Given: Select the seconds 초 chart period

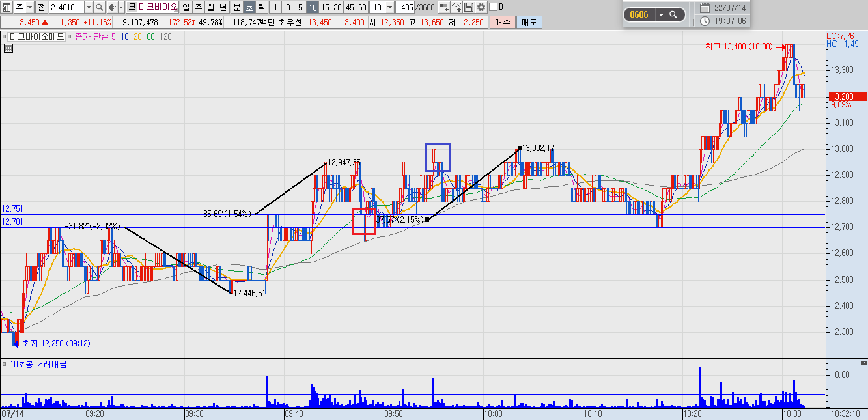Looking at the screenshot, I should (x=249, y=7).
